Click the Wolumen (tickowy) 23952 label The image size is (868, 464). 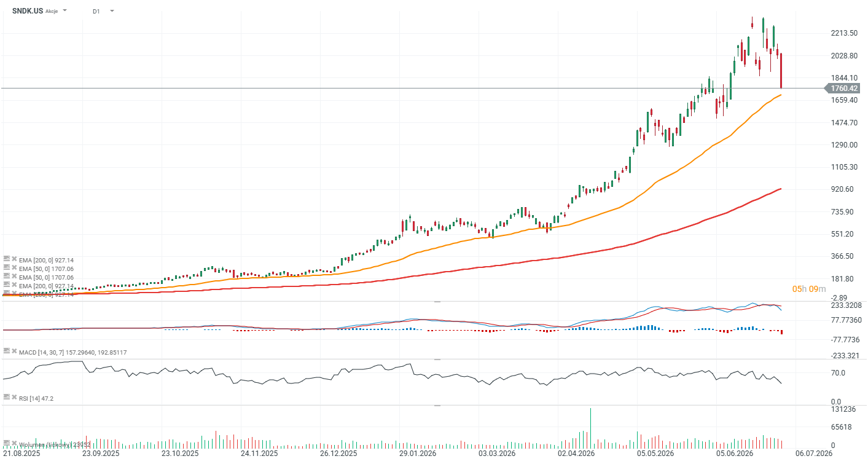[x=55, y=444]
